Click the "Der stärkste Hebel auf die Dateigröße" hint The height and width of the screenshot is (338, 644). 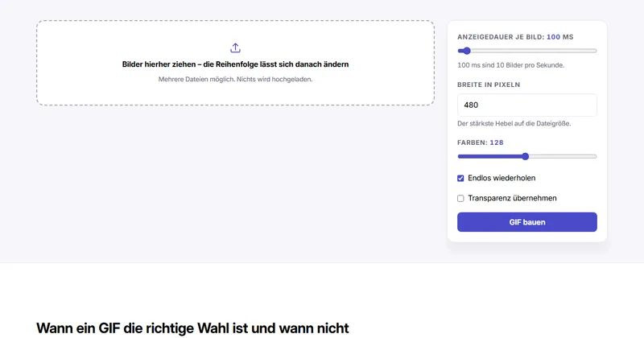coord(514,124)
